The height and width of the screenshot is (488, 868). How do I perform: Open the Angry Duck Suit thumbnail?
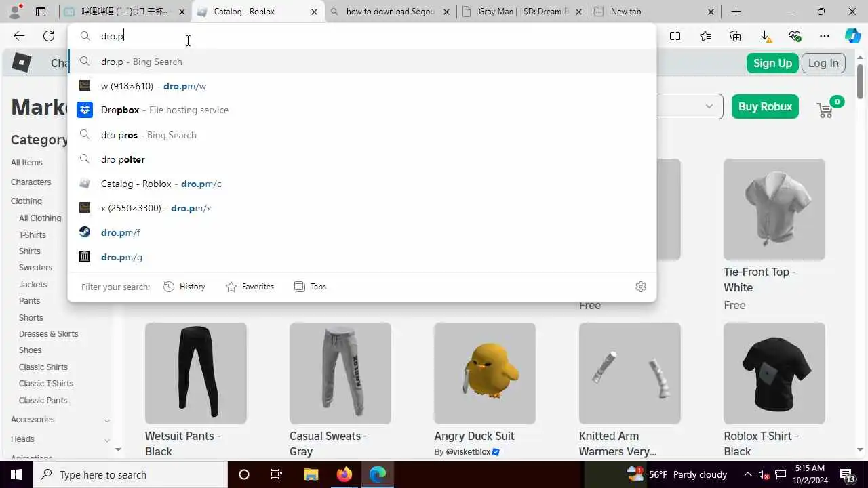coord(485,373)
